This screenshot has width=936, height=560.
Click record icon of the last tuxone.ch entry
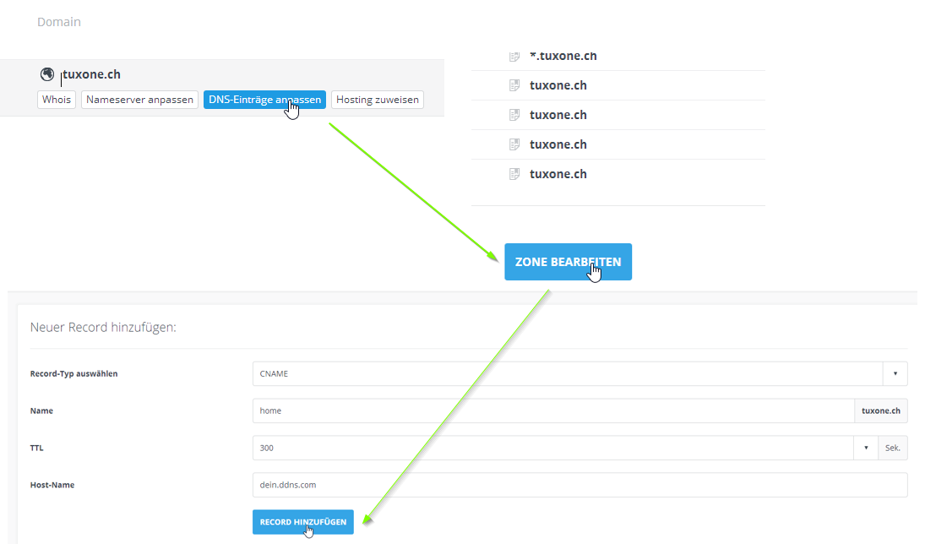pyautogui.click(x=514, y=174)
